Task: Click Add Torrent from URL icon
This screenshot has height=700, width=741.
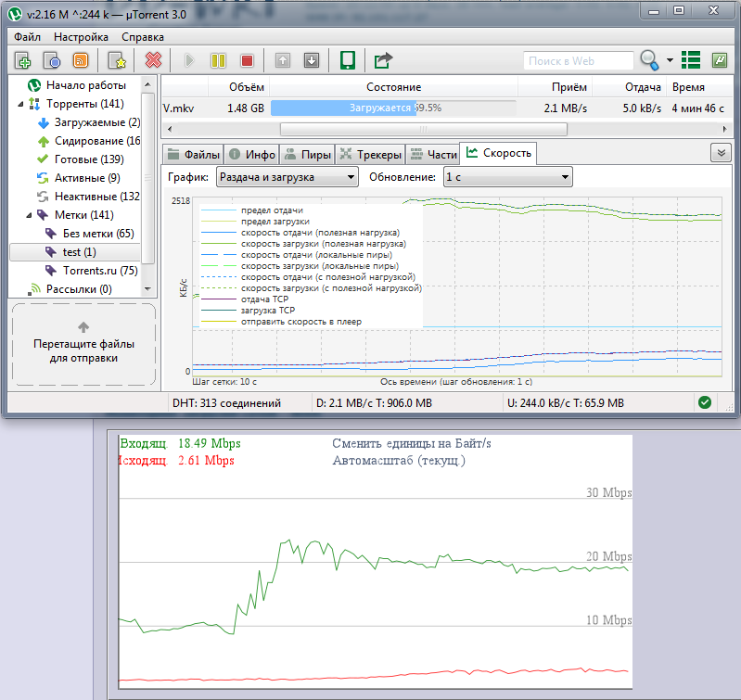Action: [52, 60]
